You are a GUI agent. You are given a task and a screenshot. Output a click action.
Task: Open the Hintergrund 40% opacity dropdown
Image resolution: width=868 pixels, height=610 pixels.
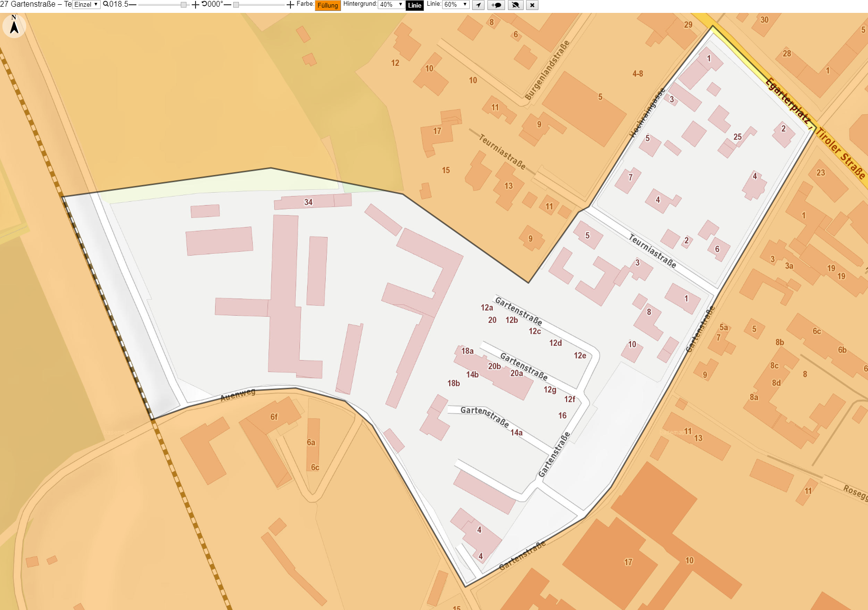(x=391, y=4)
